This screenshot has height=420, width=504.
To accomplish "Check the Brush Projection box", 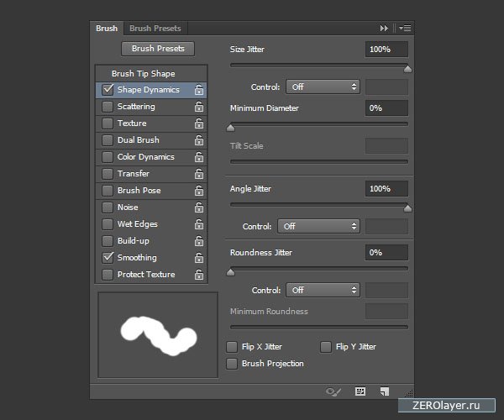I will pos(232,364).
